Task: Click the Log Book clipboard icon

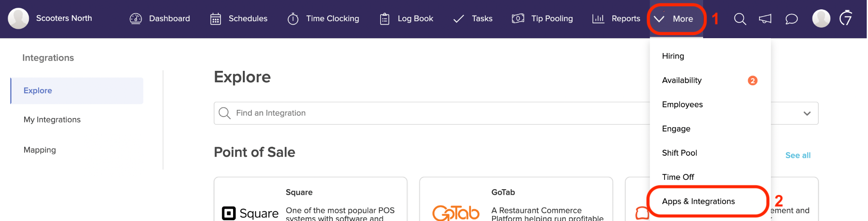Action: tap(384, 19)
